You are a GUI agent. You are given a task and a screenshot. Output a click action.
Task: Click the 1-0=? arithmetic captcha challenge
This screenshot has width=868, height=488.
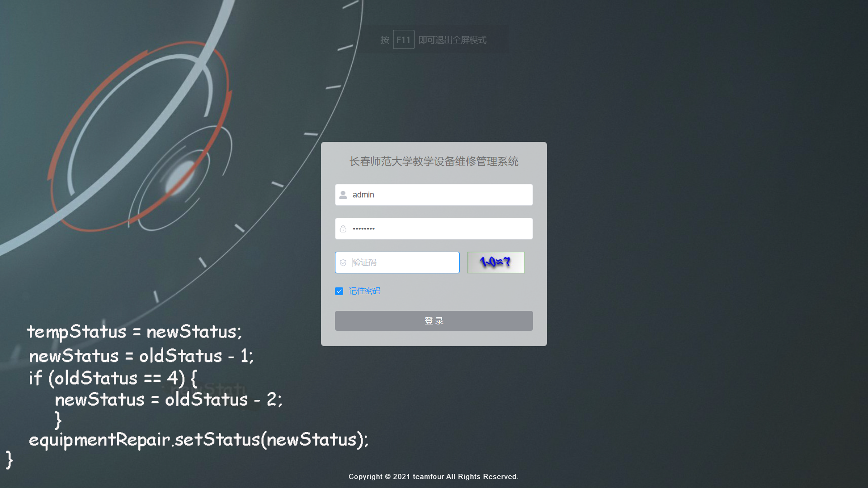(x=495, y=262)
